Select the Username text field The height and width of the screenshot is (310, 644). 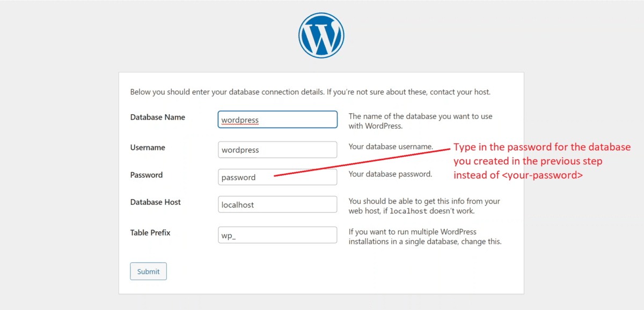[x=277, y=150]
